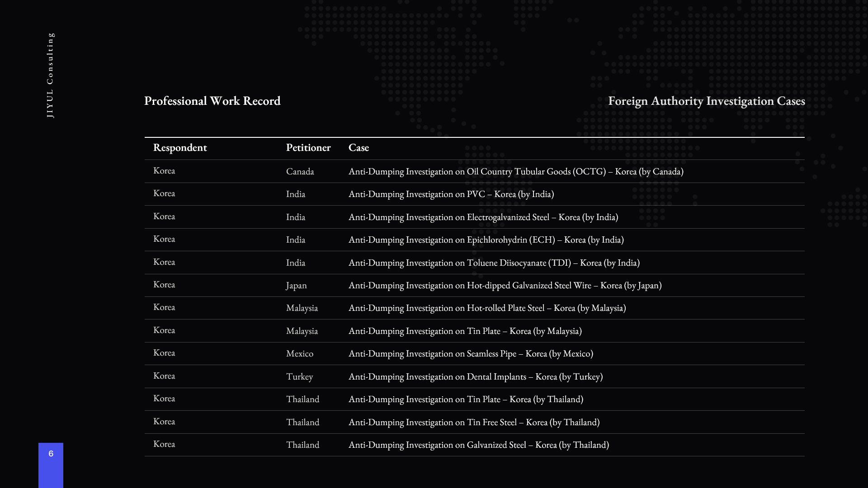Select the PVC investigation case row

pyautogui.click(x=451, y=194)
